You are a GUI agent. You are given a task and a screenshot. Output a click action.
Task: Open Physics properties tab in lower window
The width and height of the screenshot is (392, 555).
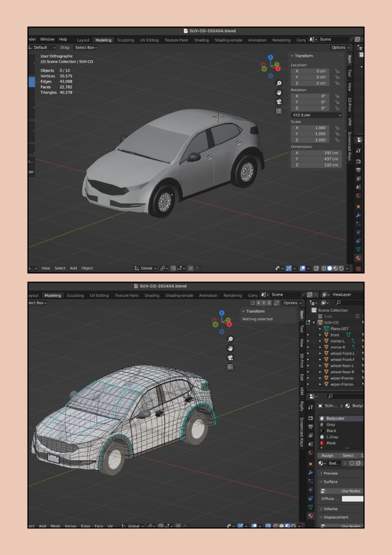coord(310,490)
